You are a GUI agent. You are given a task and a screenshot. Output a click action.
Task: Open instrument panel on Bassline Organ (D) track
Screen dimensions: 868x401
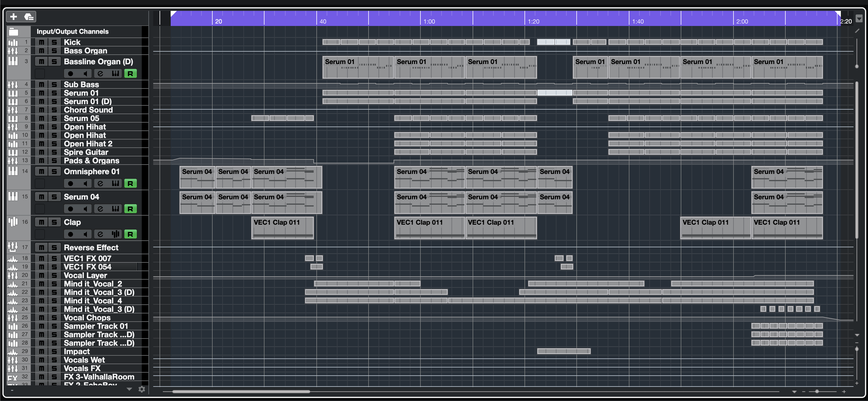[116, 73]
